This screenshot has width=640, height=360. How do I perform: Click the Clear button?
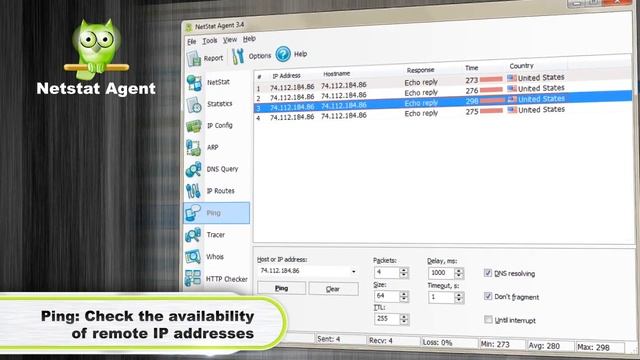333,289
